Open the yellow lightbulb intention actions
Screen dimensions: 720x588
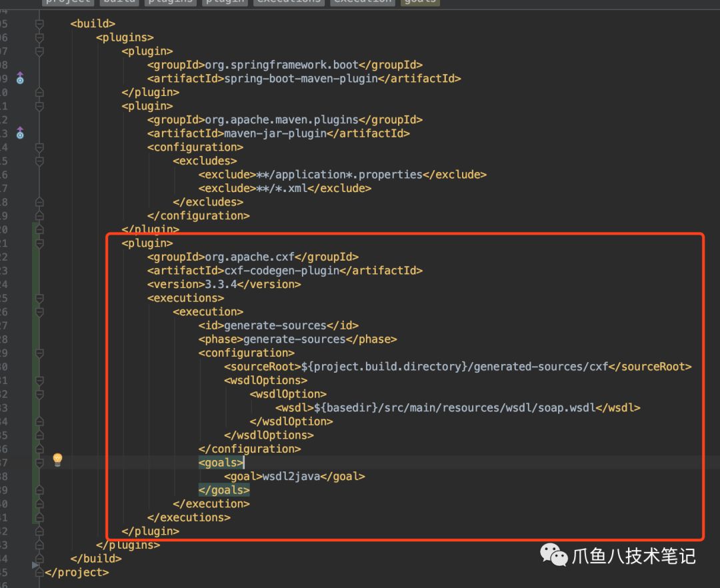click(57, 460)
